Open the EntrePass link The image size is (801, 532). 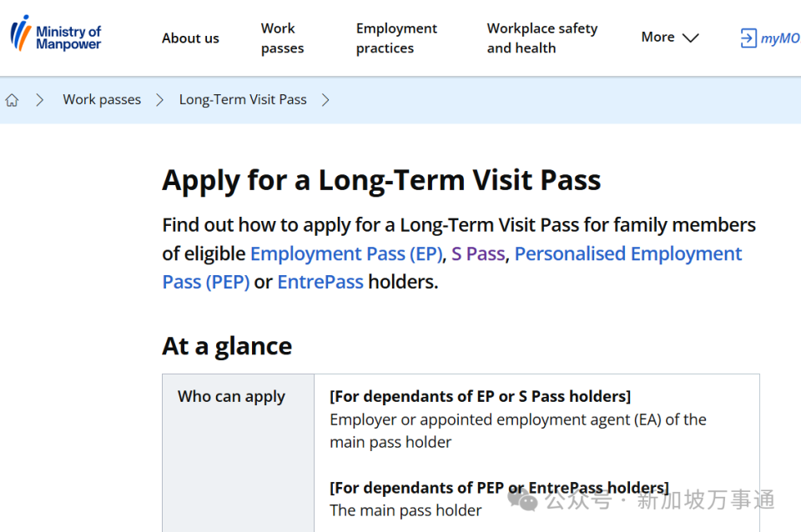[x=320, y=282]
